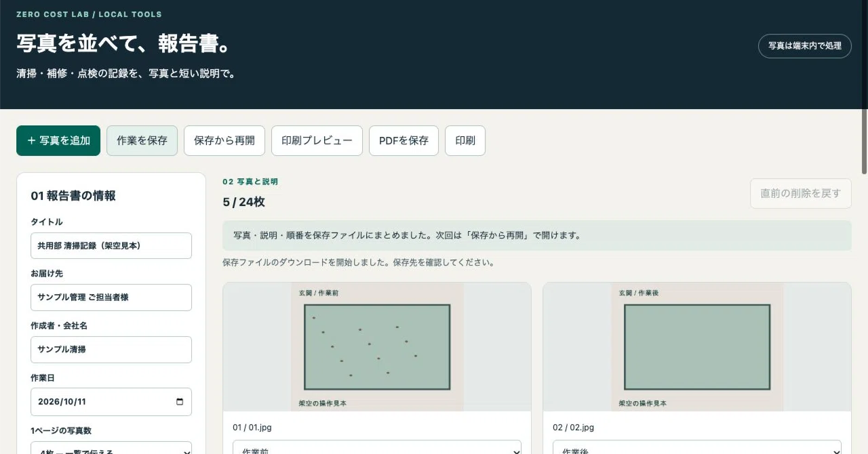Select the 玄関 作業後 photo thumbnail
868x454 pixels.
click(697, 347)
